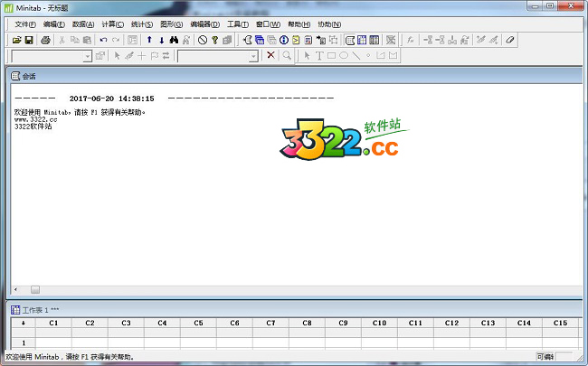Open the 文件(F) menu
Image resolution: width=588 pixels, height=366 pixels.
25,24
